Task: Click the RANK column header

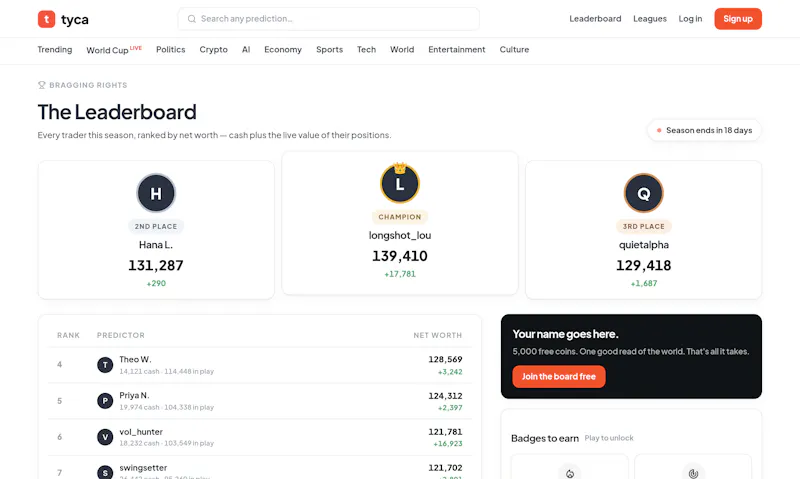Action: pos(68,335)
